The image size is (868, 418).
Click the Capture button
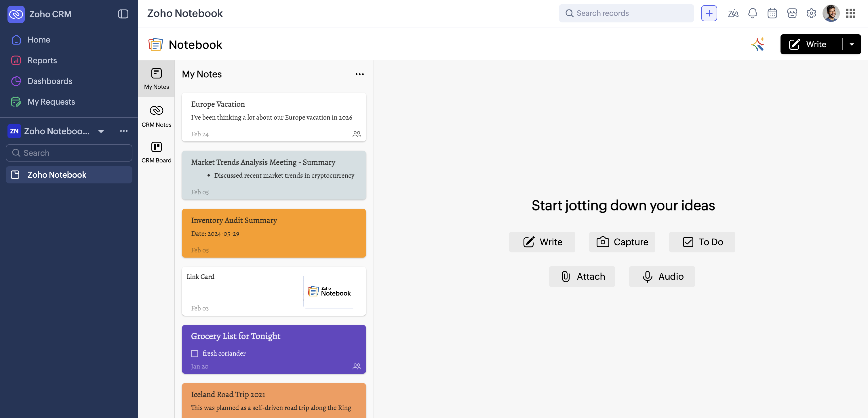click(x=622, y=242)
